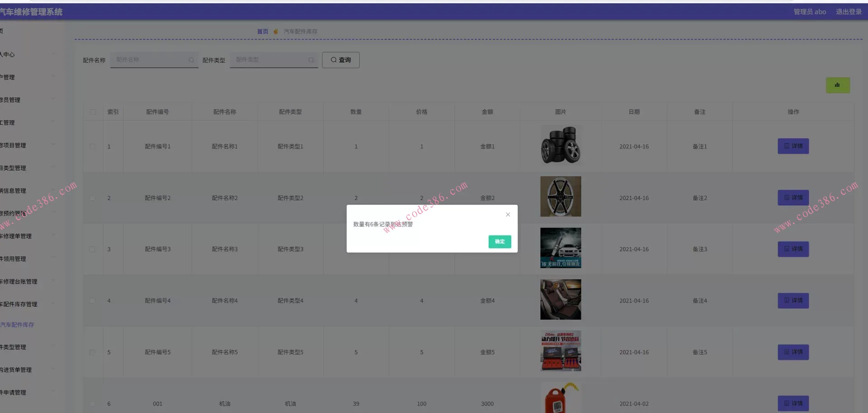
Task: Click the magnifier icon in 配件名称 input
Action: point(192,60)
